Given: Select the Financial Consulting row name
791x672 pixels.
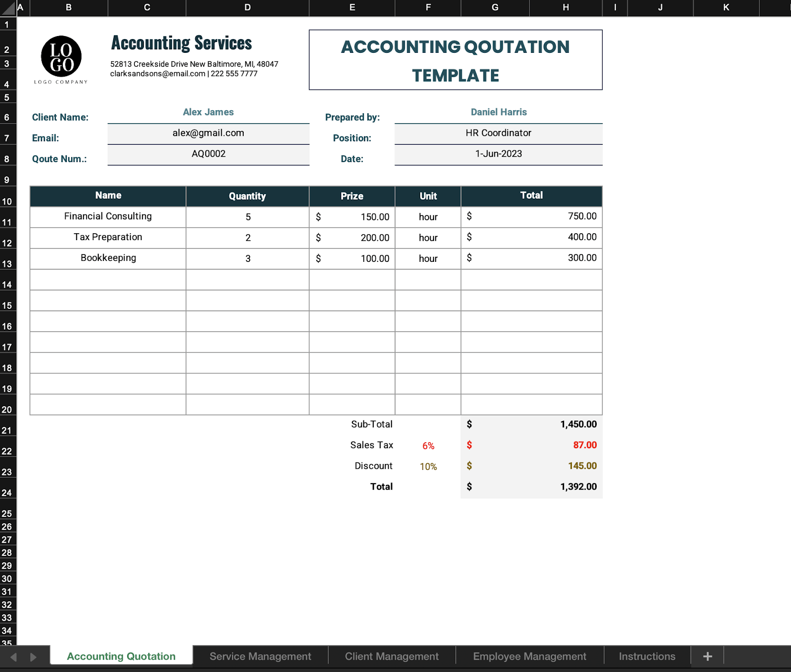Looking at the screenshot, I should (x=107, y=216).
